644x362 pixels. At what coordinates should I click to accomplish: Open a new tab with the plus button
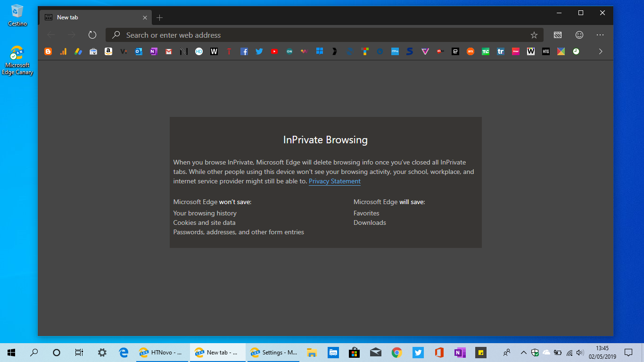[159, 17]
